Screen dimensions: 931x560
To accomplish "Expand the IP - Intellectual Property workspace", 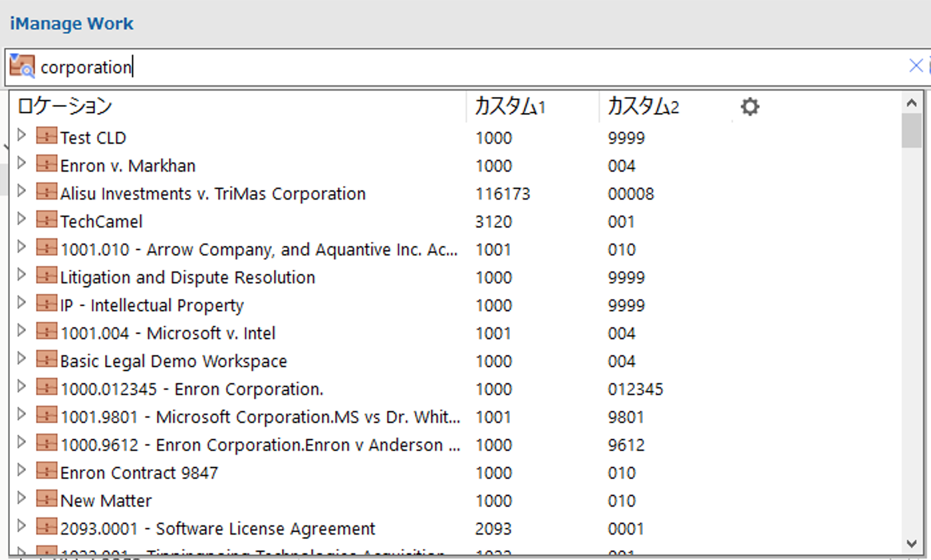I will pos(21,303).
